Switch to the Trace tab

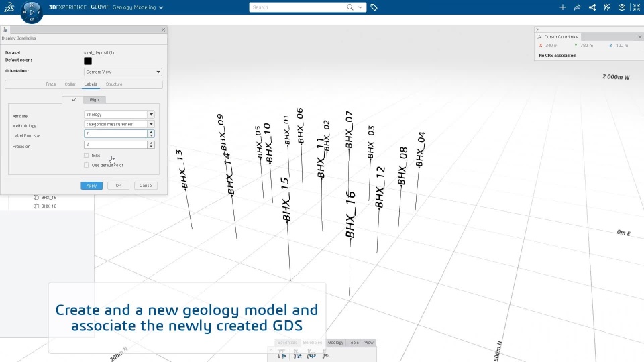pos(50,84)
